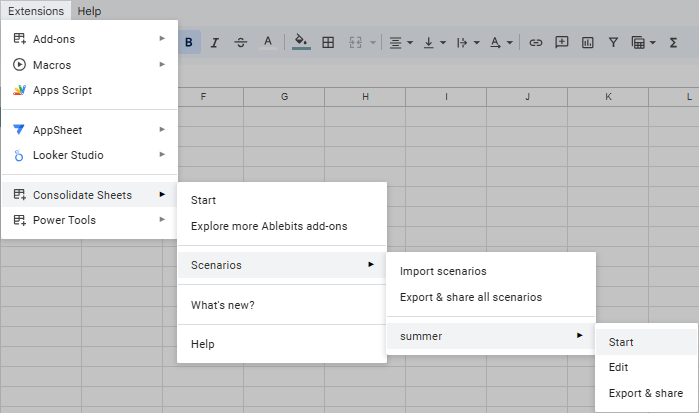Viewport: 699px width, 413px height.
Task: Open the summer scenario submenu
Action: click(491, 336)
